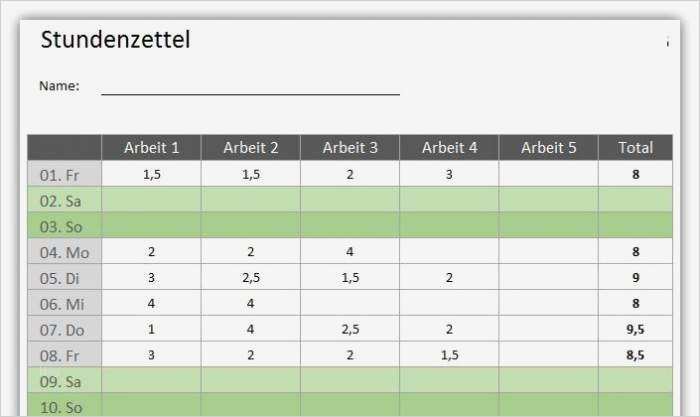
Task: Select the 02. Sa row label
Action: 64,200
